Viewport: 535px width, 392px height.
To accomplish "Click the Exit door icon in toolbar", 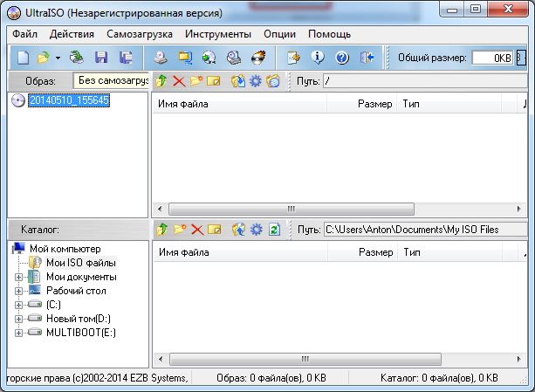I will [367, 58].
